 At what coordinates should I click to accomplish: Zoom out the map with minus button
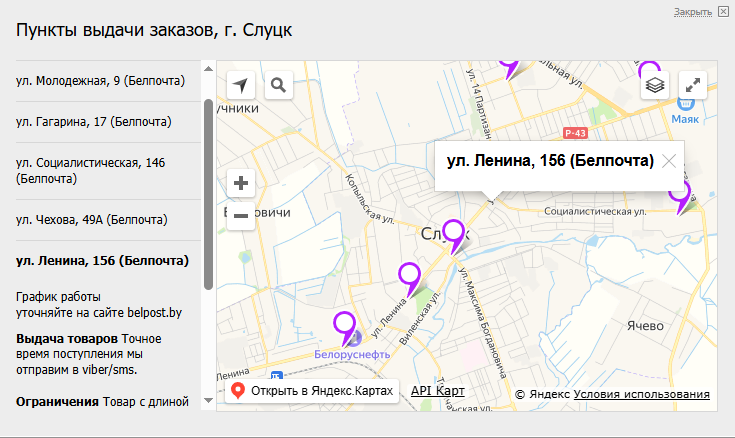240,216
